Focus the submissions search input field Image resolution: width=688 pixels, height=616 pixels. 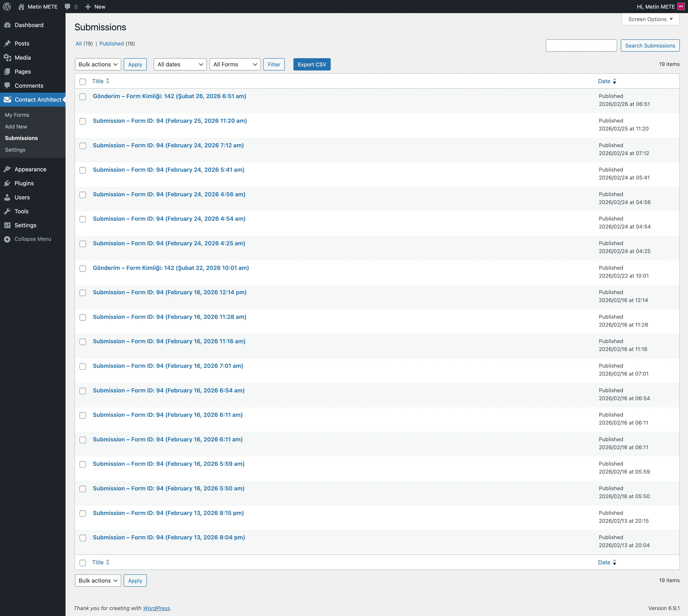(x=581, y=45)
